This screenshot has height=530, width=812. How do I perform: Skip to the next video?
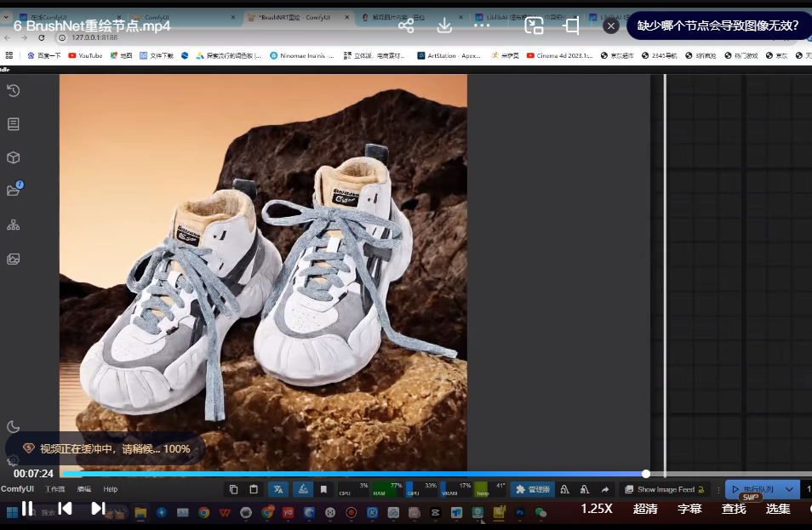pos(98,508)
